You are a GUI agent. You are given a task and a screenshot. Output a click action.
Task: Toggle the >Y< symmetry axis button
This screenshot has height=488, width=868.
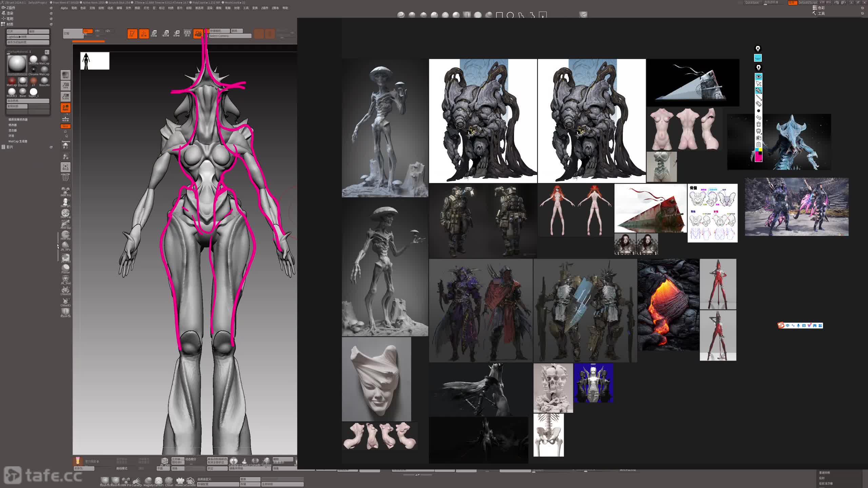(x=98, y=31)
